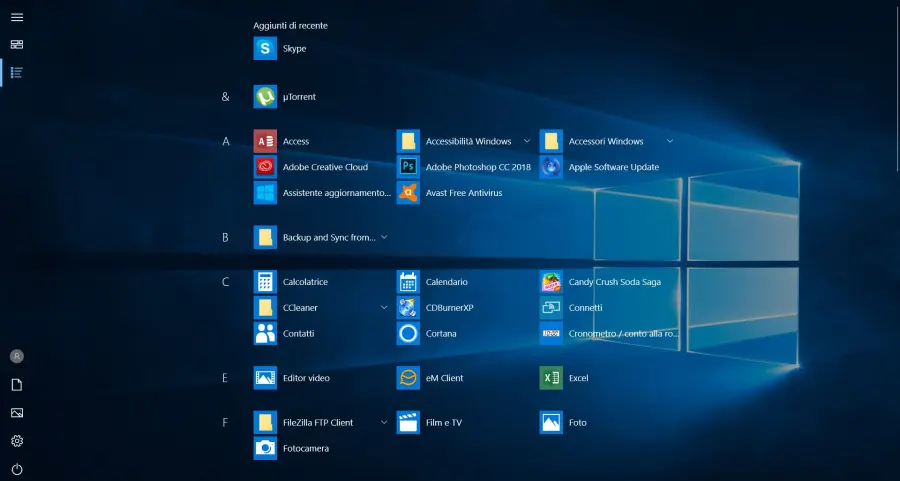Screen dimensions: 900x481
Task: Open the Cronometro / conto alla rovescia icon
Action: coord(551,333)
